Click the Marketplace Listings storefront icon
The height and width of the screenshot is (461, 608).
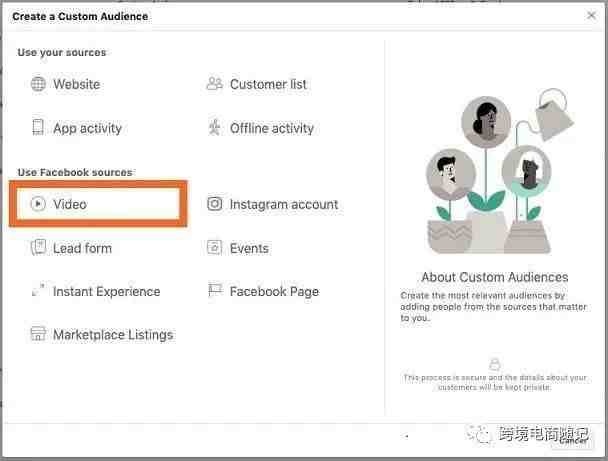[38, 334]
